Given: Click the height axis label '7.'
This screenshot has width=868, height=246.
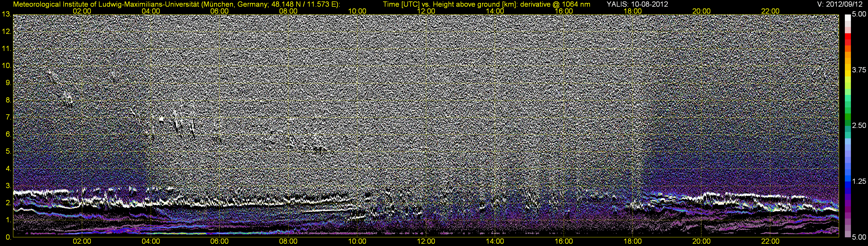Looking at the screenshot, I should point(8,117).
